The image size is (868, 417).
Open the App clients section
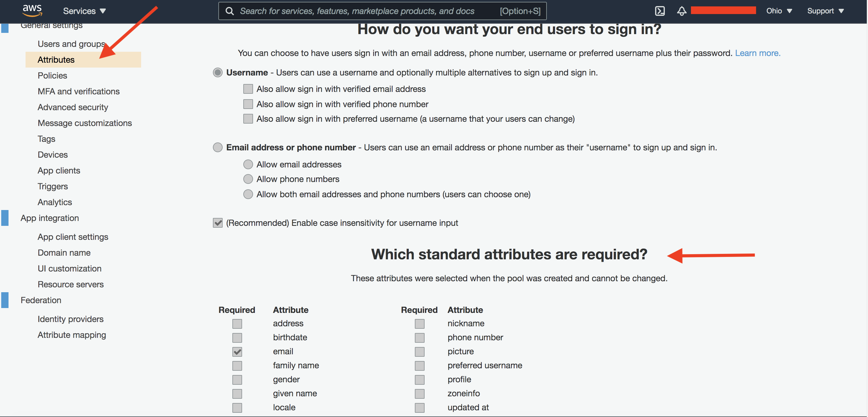tap(59, 170)
